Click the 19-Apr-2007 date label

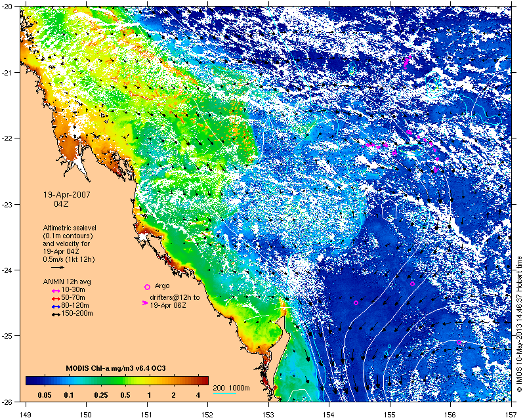pyautogui.click(x=67, y=195)
